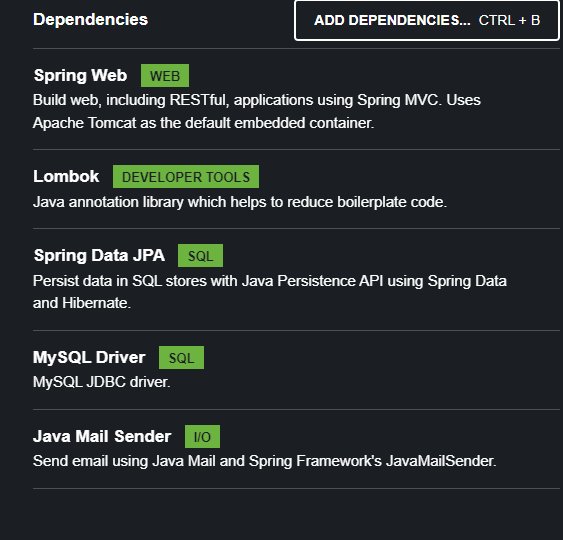Click the Java Mail Sender description text
563x540 pixels.
265,461
